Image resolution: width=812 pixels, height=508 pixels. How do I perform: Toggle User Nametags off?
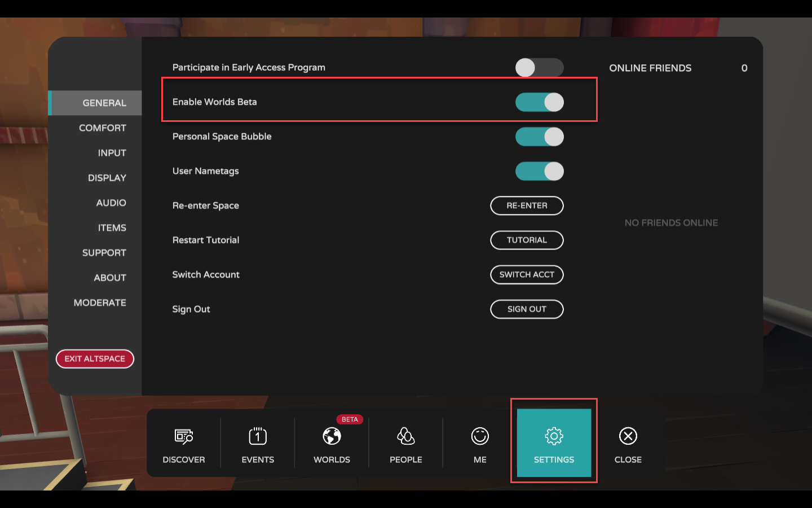click(539, 171)
